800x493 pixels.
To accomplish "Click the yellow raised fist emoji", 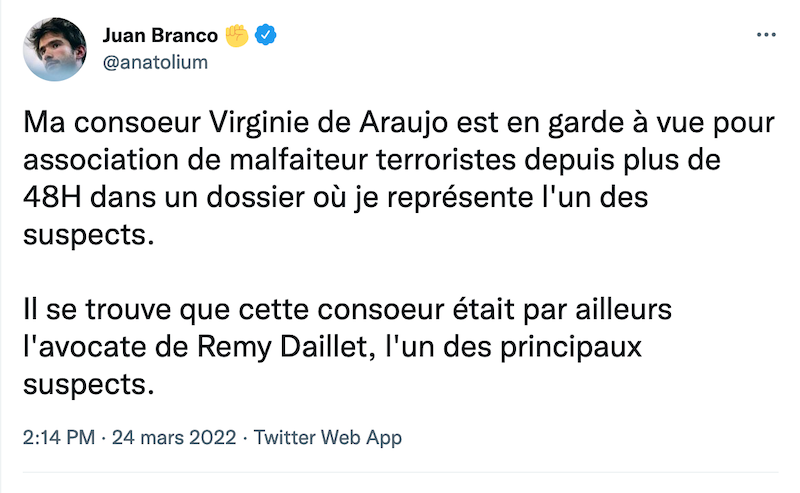I will [237, 36].
